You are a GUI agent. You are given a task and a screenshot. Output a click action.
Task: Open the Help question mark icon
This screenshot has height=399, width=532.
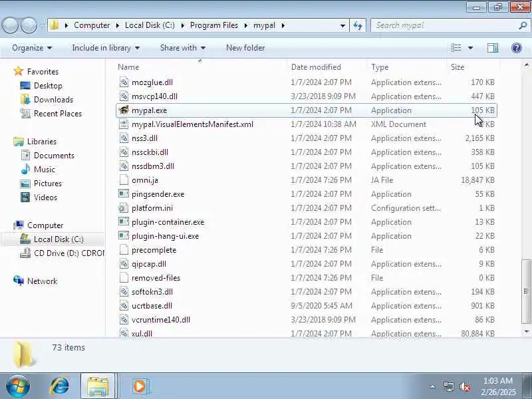[517, 48]
